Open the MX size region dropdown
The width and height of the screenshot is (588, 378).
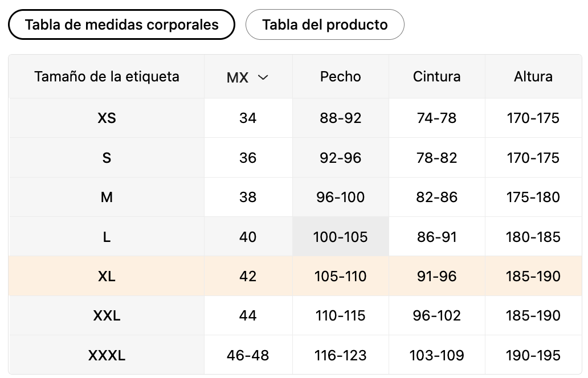[248, 77]
